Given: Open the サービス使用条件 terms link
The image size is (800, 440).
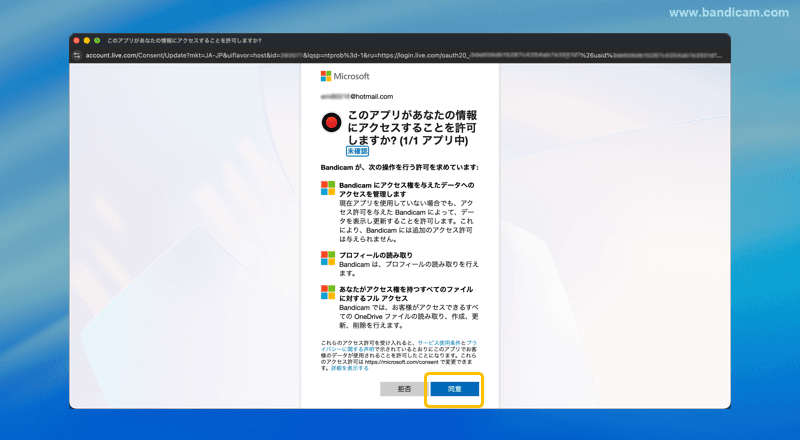Looking at the screenshot, I should [439, 343].
